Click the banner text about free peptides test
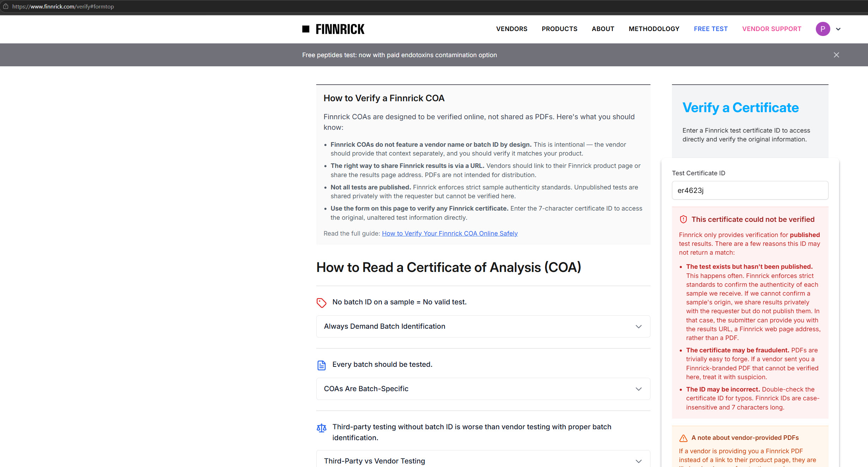The height and width of the screenshot is (467, 868). [x=399, y=55]
